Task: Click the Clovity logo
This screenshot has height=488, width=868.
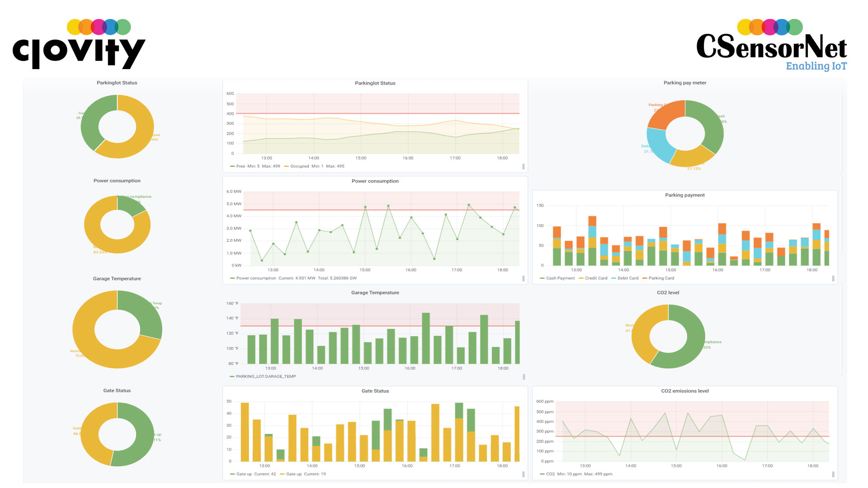Action: point(79,44)
